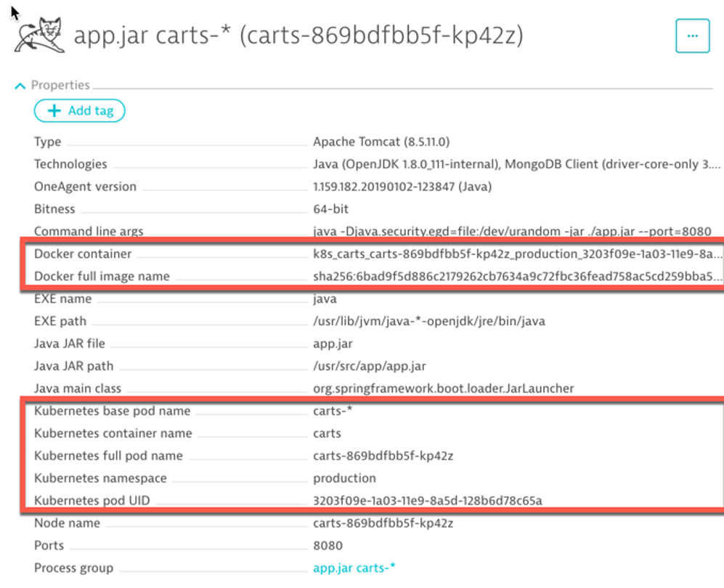The image size is (724, 588).
Task: Click the Ports value 8080
Action: [x=328, y=546]
